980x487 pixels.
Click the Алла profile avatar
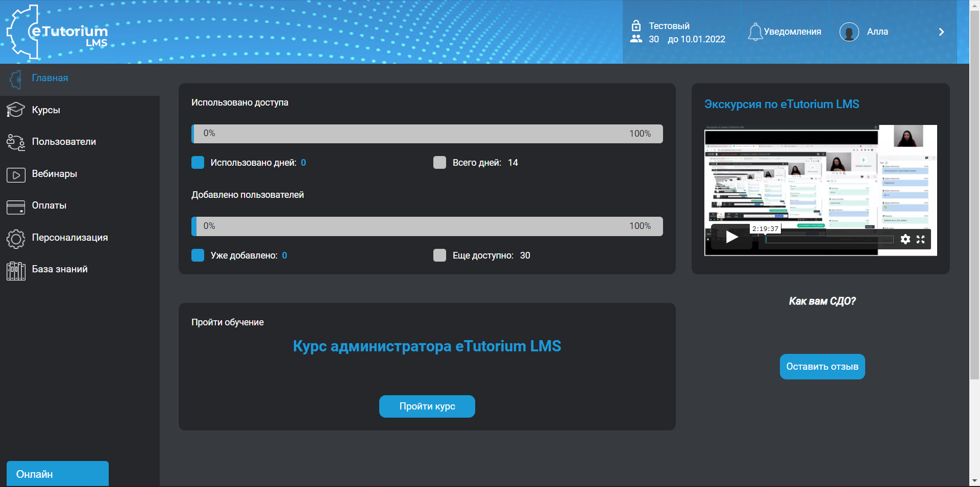click(849, 32)
